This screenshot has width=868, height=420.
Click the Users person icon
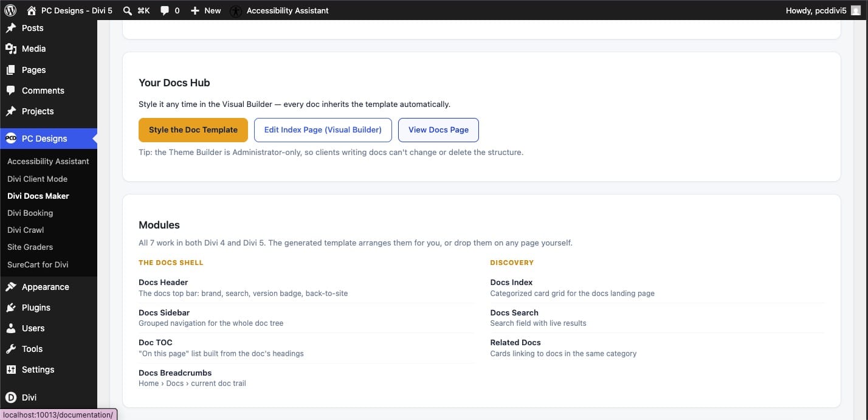pyautogui.click(x=11, y=328)
